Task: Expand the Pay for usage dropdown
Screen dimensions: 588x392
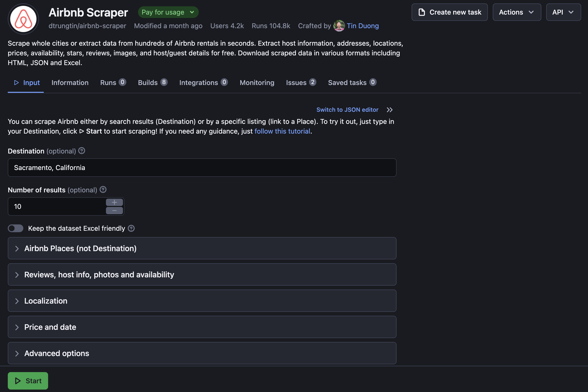Action: [x=168, y=12]
